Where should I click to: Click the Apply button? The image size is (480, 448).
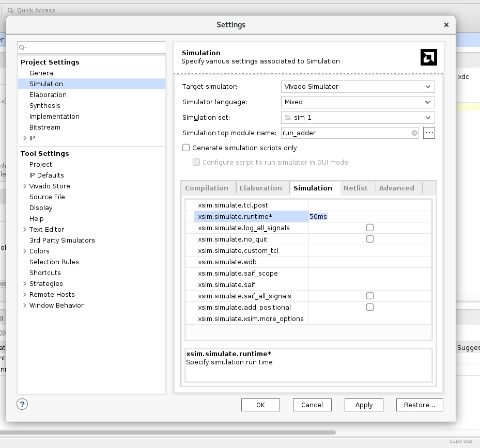364,405
